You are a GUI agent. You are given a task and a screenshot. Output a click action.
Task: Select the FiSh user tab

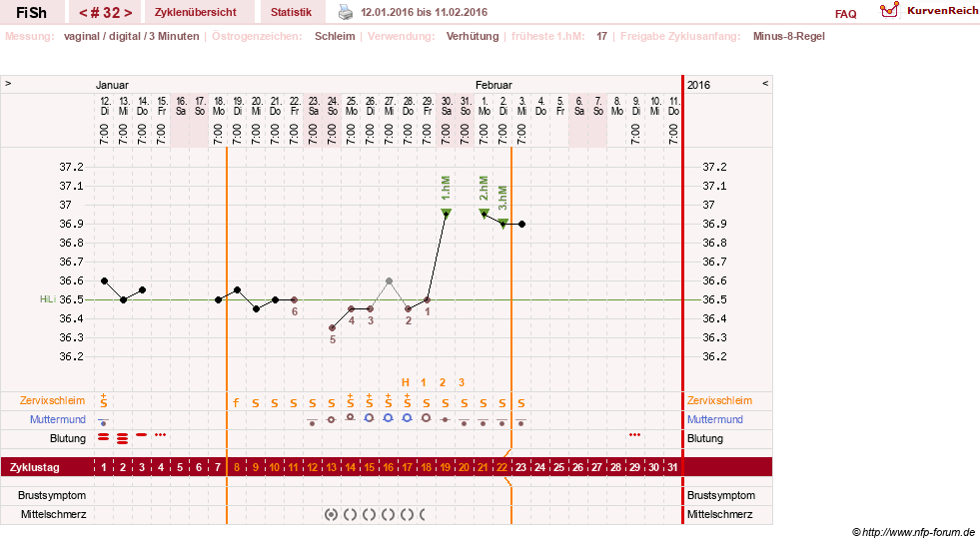[x=31, y=13]
